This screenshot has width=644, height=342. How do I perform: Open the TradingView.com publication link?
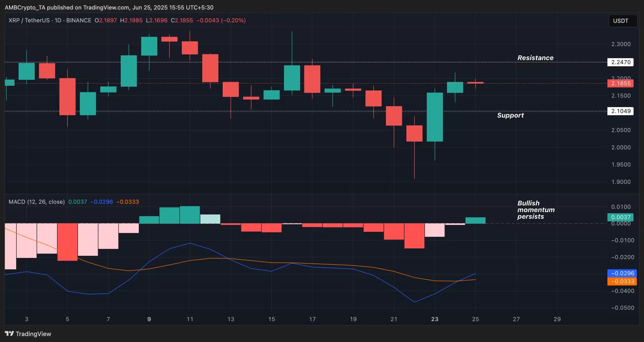pos(105,7)
